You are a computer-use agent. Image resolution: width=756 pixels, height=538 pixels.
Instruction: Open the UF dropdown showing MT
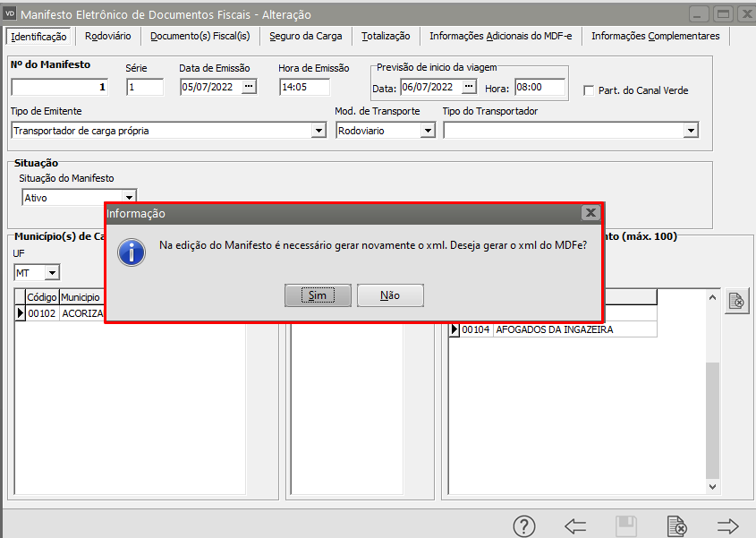point(52,273)
